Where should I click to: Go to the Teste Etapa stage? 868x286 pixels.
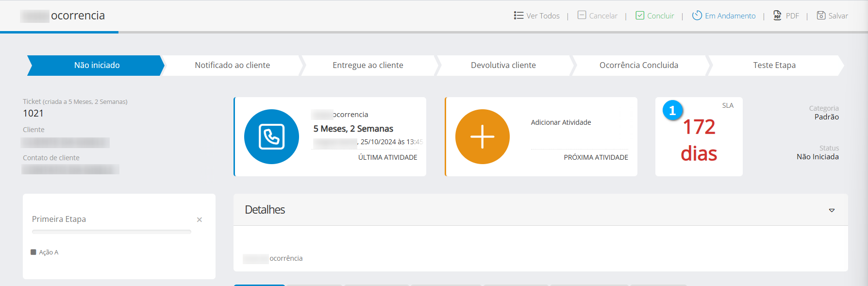click(774, 66)
